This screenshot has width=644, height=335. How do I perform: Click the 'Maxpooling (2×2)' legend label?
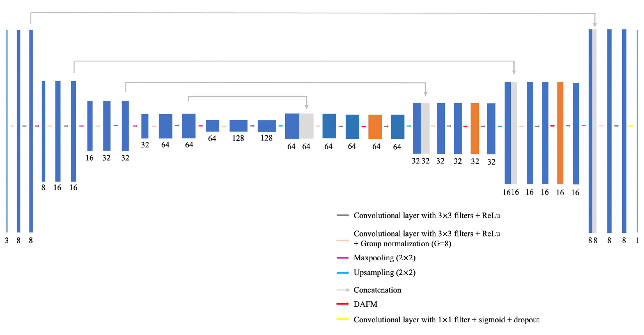385,258
